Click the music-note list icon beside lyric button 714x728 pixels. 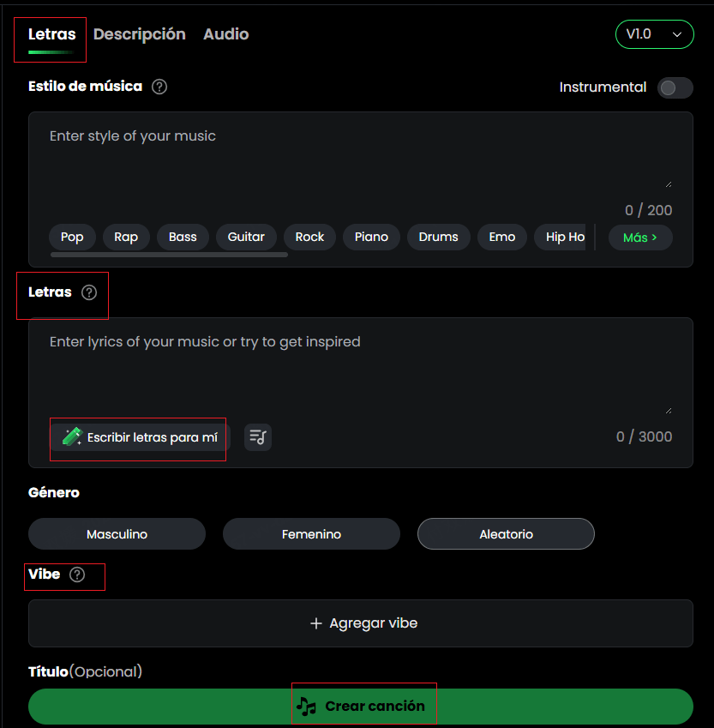tap(257, 437)
